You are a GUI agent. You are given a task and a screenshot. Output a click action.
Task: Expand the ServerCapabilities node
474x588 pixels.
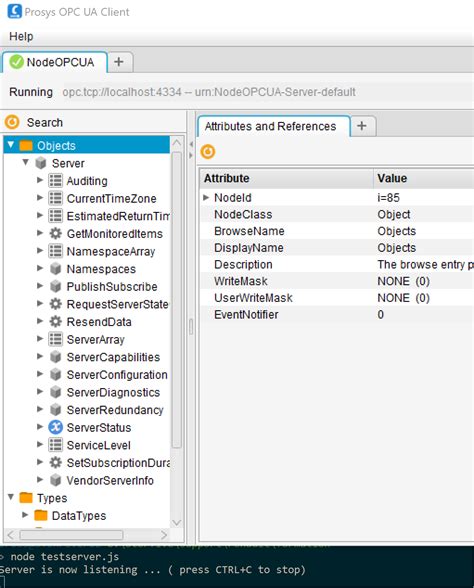(40, 356)
